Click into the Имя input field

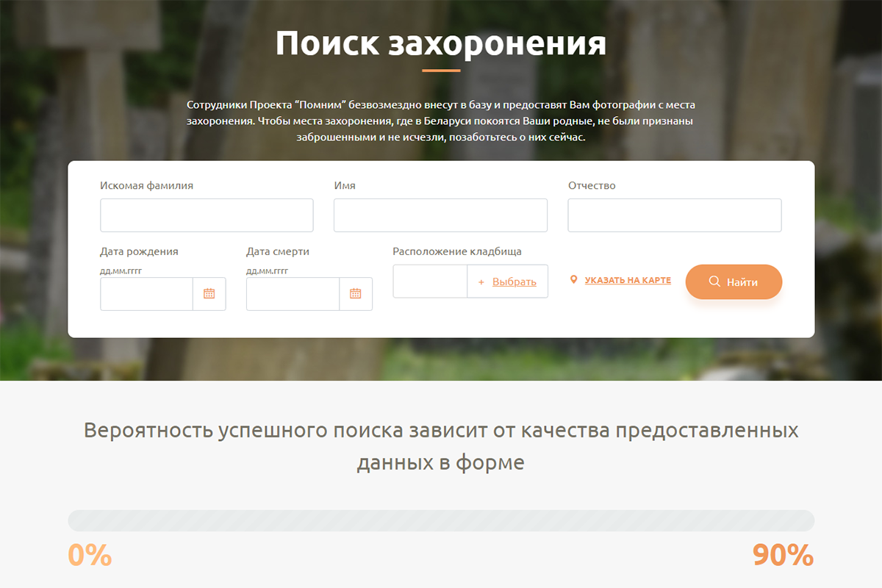pos(440,215)
